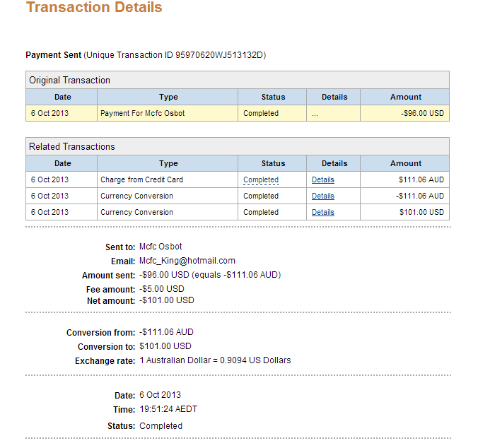Image resolution: width=478 pixels, height=448 pixels.
Task: Click the Original Transaction table title
Action: point(69,80)
